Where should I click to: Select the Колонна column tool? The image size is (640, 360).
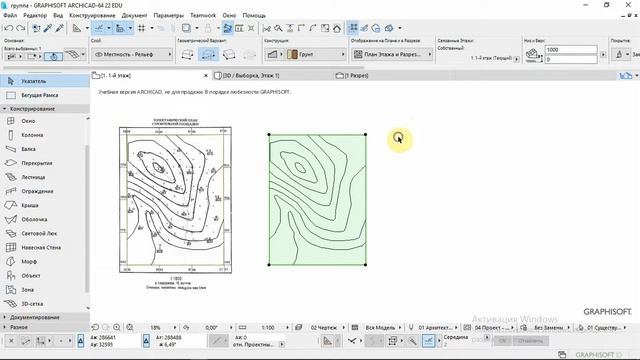[x=43, y=135]
